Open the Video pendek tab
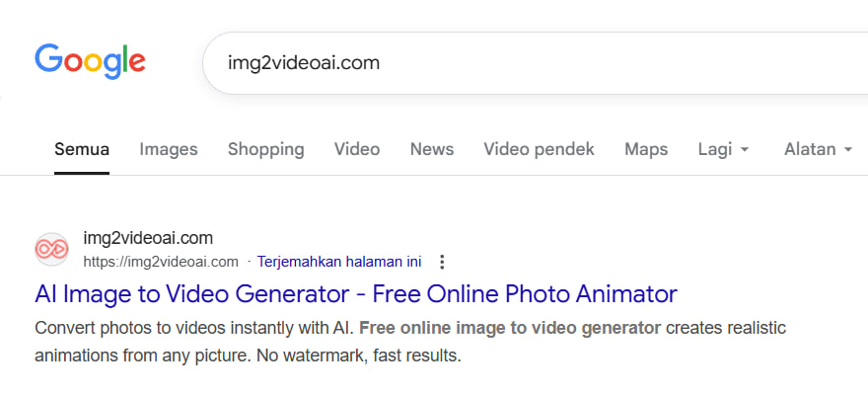The height and width of the screenshot is (395, 868). click(539, 149)
